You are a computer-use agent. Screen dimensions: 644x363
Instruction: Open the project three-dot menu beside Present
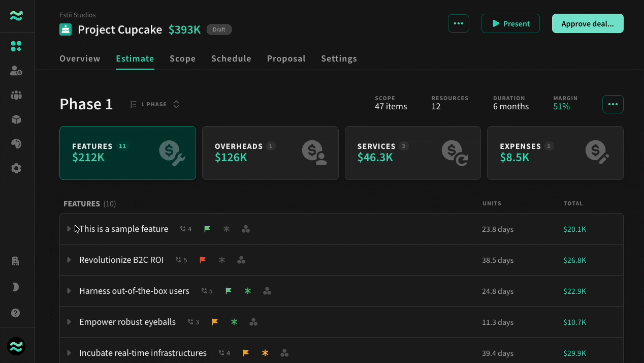[459, 23]
